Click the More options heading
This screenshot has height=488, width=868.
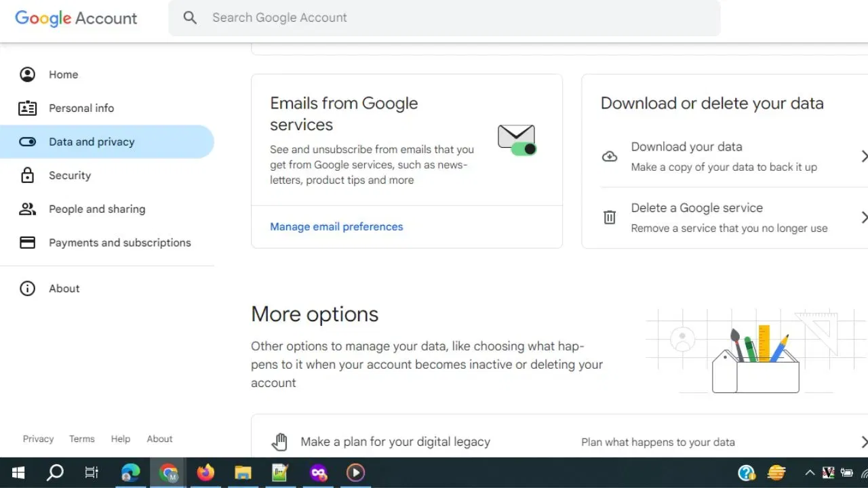[x=315, y=314]
